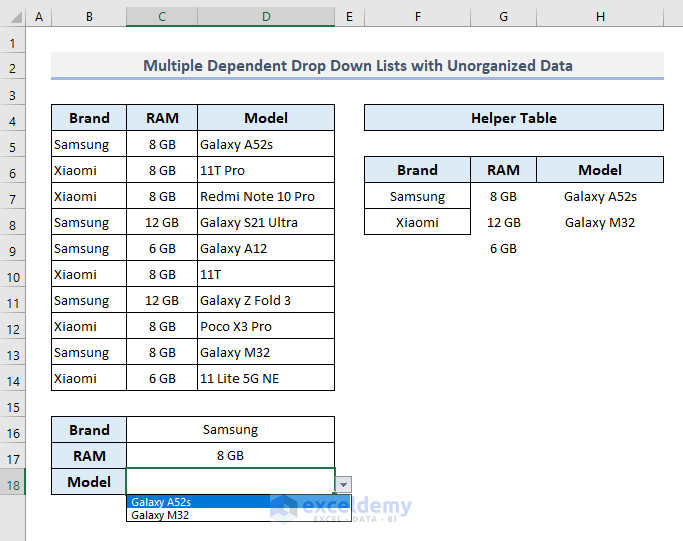Select column H header
Viewport: 683px width, 541px height.
pos(600,17)
